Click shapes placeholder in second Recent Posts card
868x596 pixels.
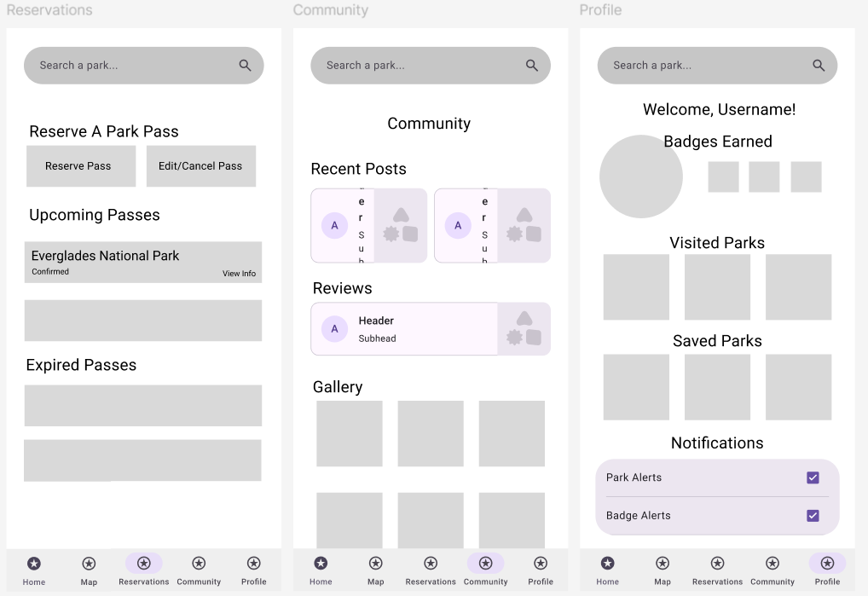point(524,225)
